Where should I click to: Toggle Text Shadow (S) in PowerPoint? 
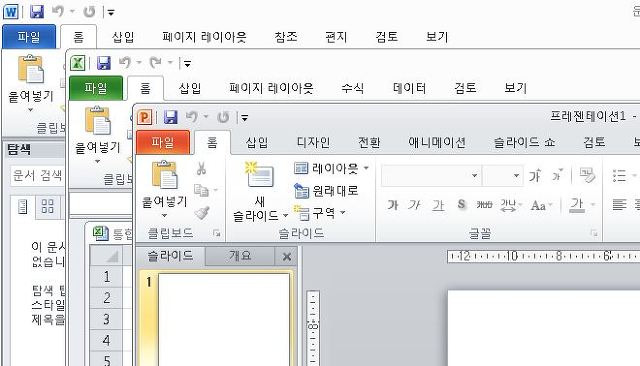pyautogui.click(x=461, y=205)
